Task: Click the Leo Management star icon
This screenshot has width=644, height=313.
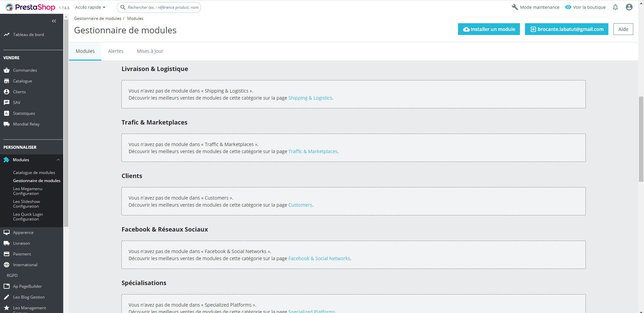Action: click(x=6, y=308)
